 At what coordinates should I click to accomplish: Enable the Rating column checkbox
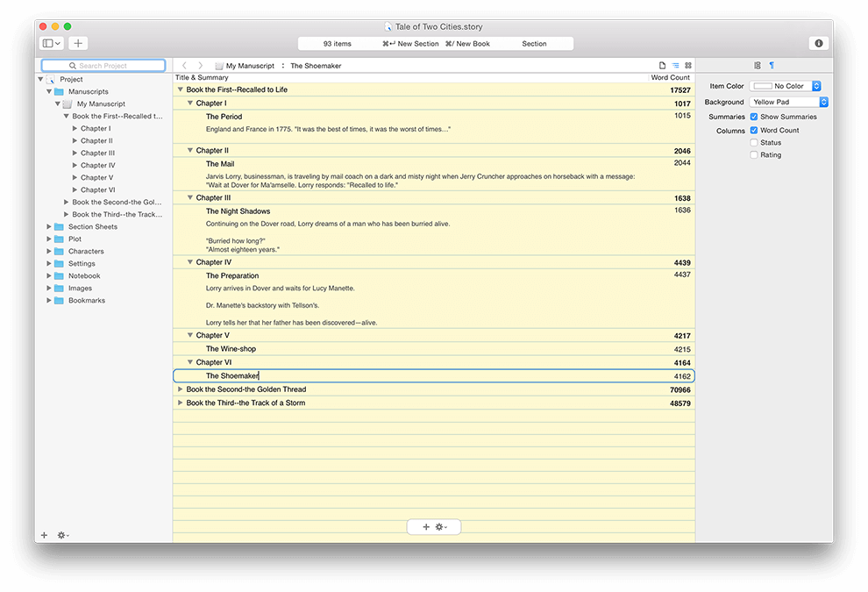click(x=753, y=154)
